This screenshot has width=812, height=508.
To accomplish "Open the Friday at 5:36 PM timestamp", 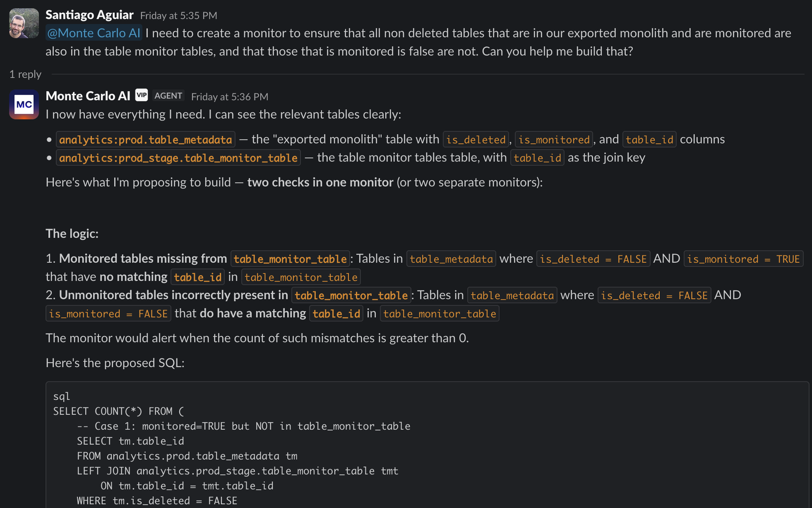I will 230,97.
